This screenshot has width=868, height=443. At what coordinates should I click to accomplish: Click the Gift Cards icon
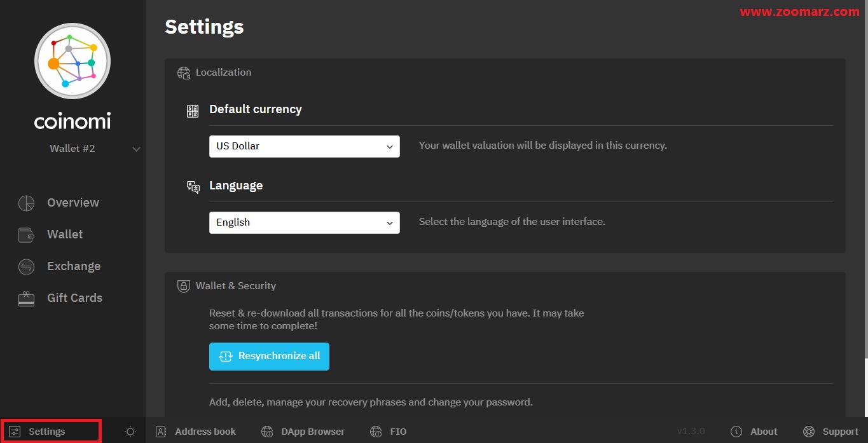tap(26, 298)
